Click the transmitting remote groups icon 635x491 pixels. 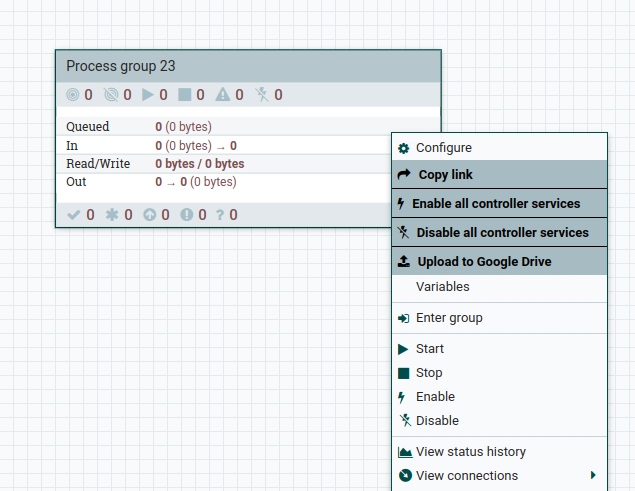pyautogui.click(x=73, y=95)
